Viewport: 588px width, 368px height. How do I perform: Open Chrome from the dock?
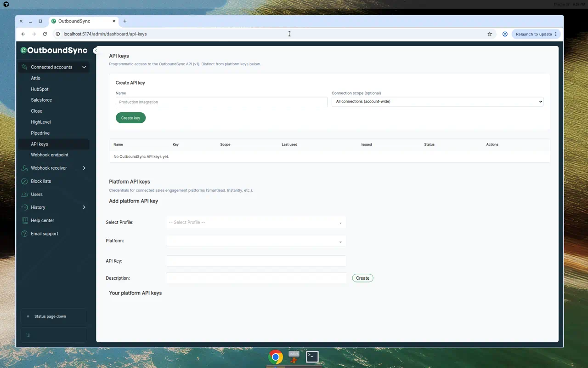pos(276,357)
